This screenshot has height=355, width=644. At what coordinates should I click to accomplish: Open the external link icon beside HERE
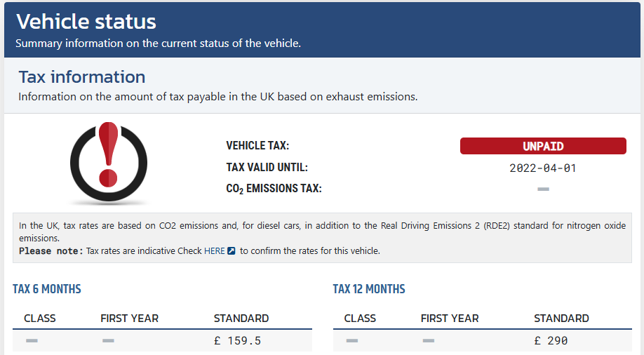coord(232,250)
